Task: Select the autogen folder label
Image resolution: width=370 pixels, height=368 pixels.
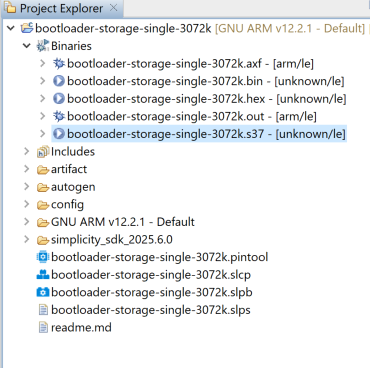Action: coord(73,187)
